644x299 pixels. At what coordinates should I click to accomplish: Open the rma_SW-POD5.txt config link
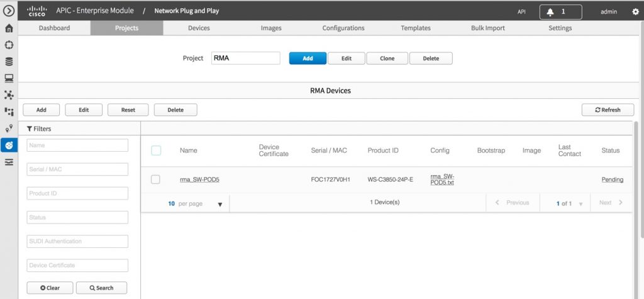(443, 179)
